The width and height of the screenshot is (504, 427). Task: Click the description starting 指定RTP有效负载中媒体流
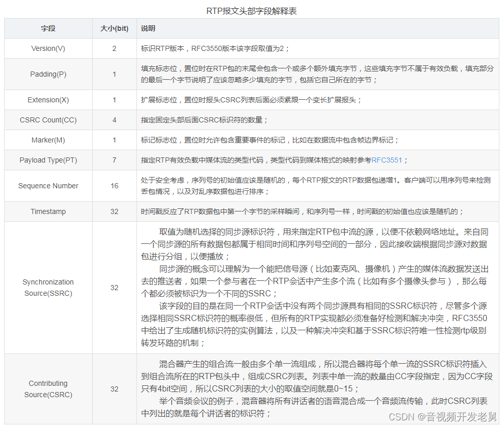point(274,160)
